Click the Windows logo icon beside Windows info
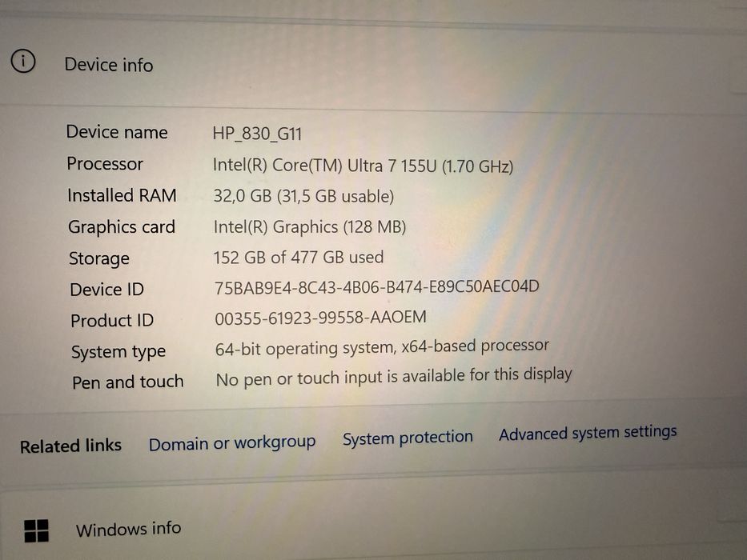 point(36,530)
